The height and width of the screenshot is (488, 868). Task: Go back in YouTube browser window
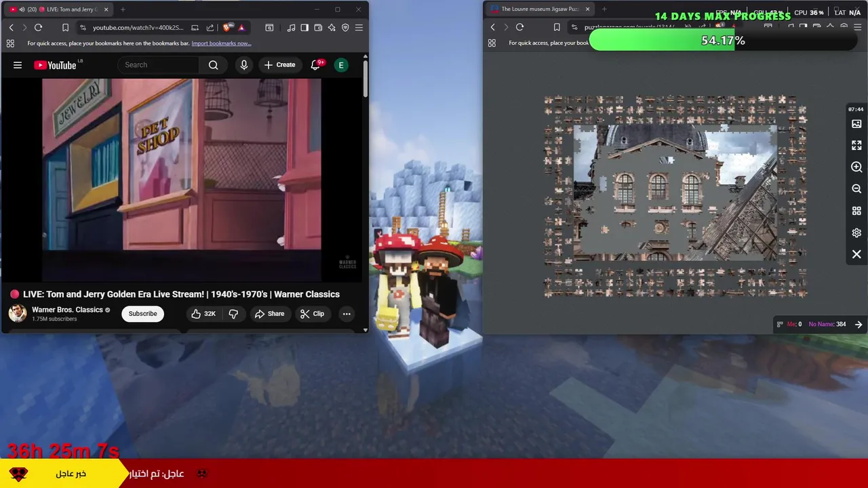click(11, 27)
